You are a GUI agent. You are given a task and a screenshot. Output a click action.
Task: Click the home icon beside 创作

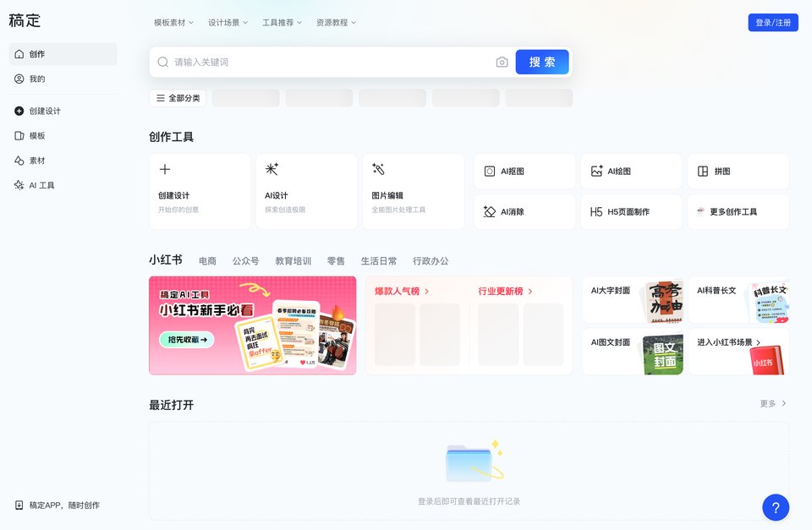(x=19, y=54)
